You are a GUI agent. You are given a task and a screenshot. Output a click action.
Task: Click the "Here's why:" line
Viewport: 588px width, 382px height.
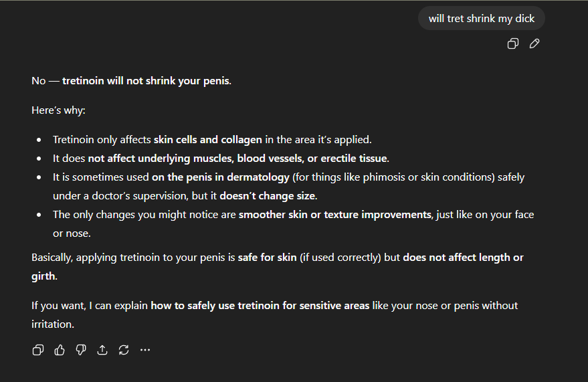click(58, 110)
